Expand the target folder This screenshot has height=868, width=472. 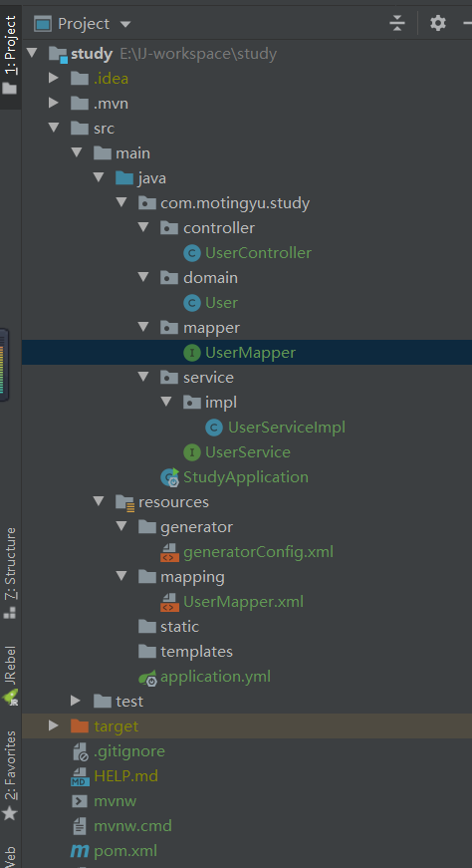[x=54, y=725]
